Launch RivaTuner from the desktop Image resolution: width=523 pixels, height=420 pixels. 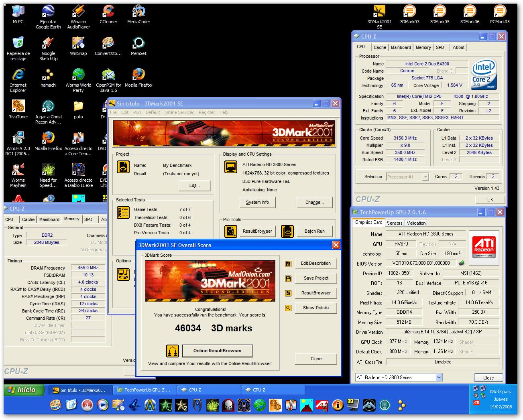[x=18, y=110]
